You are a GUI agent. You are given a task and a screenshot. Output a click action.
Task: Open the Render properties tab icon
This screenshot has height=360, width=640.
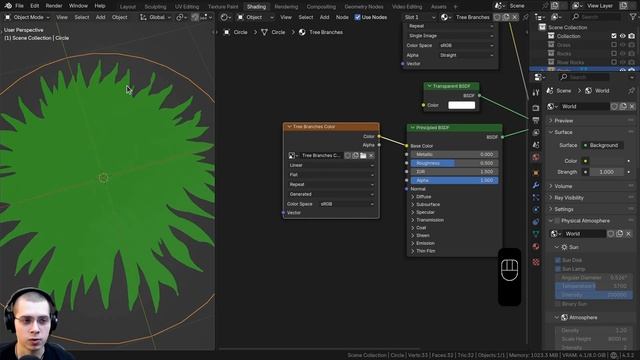(536, 108)
